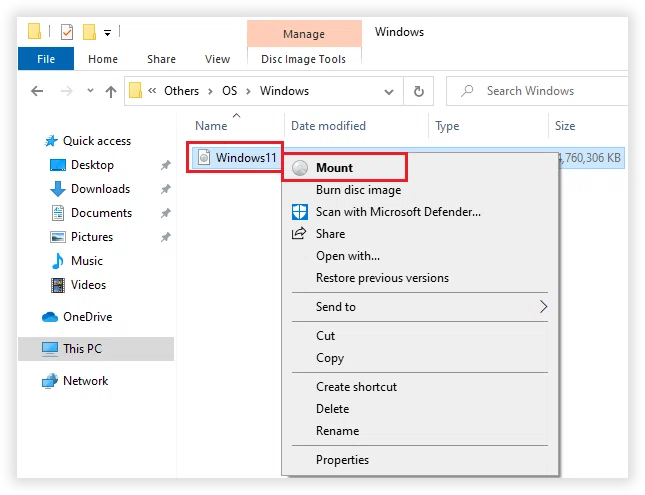Open Downloads in navigation pane
Viewport: 645px width, 495px height.
click(x=100, y=188)
